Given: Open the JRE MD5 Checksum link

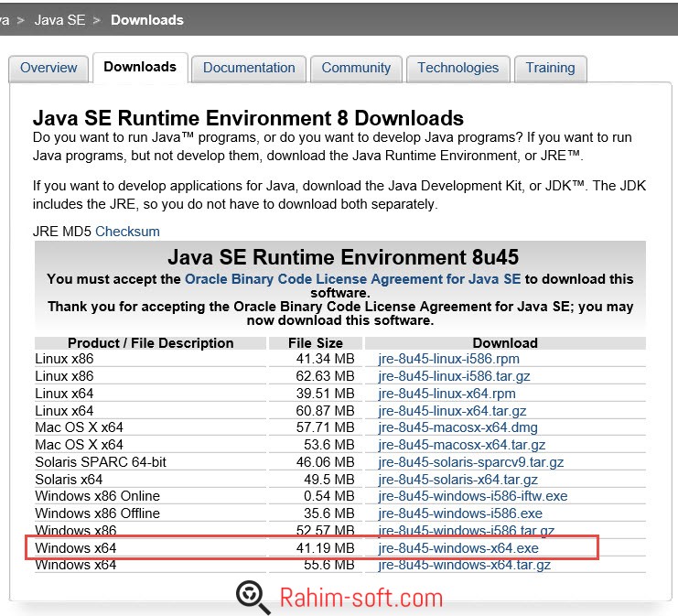Looking at the screenshot, I should (127, 232).
